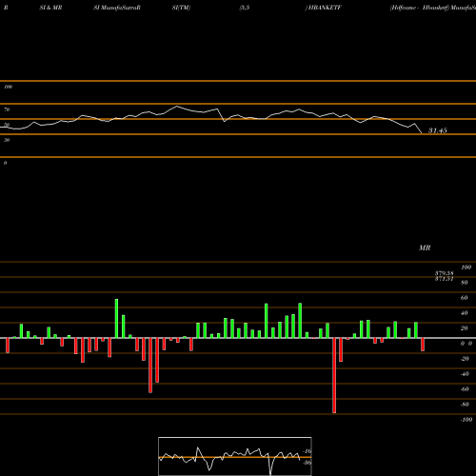Click the tallest red bar near -100
This screenshot has height=476, width=476.
tap(334, 375)
